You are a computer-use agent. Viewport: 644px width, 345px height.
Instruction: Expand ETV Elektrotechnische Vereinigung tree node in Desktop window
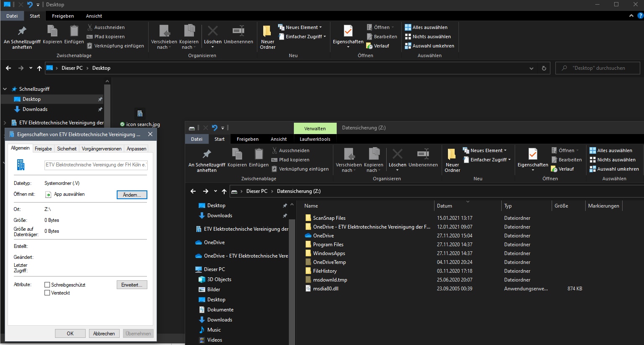point(5,123)
